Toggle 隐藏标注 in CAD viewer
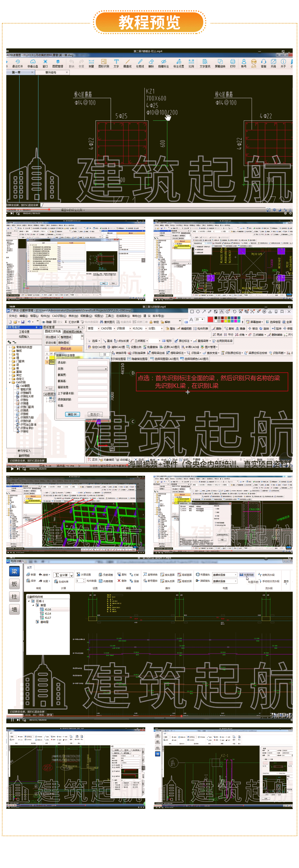The image size is (299, 868). point(164,64)
